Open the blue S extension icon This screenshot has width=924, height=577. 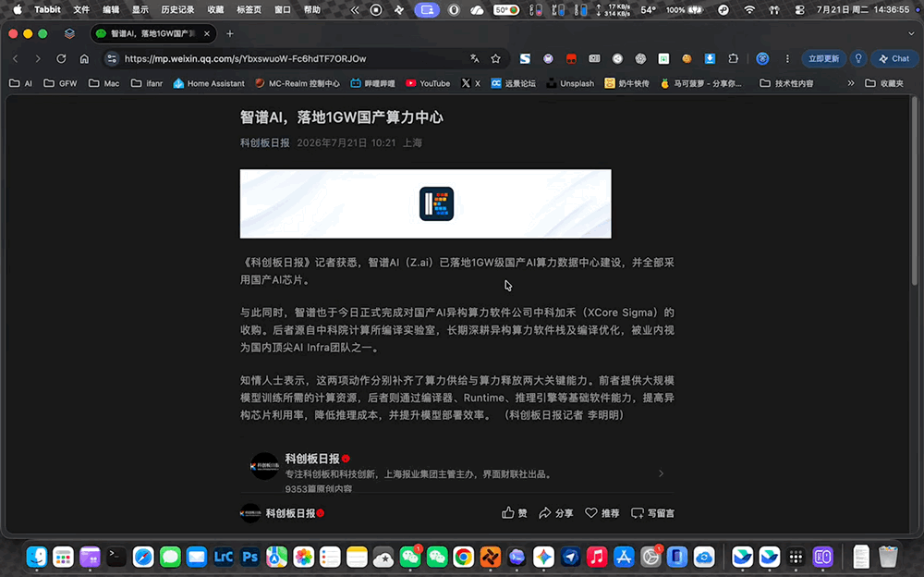click(525, 58)
